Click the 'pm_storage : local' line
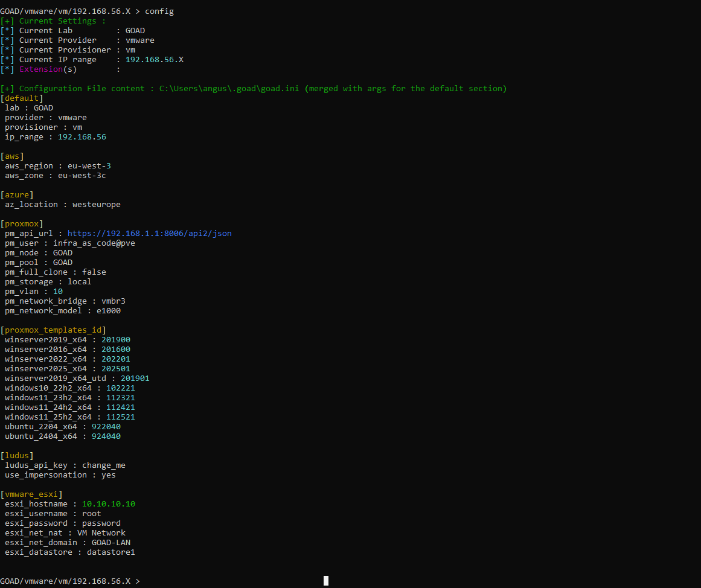This screenshot has width=701, height=588. pos(48,282)
